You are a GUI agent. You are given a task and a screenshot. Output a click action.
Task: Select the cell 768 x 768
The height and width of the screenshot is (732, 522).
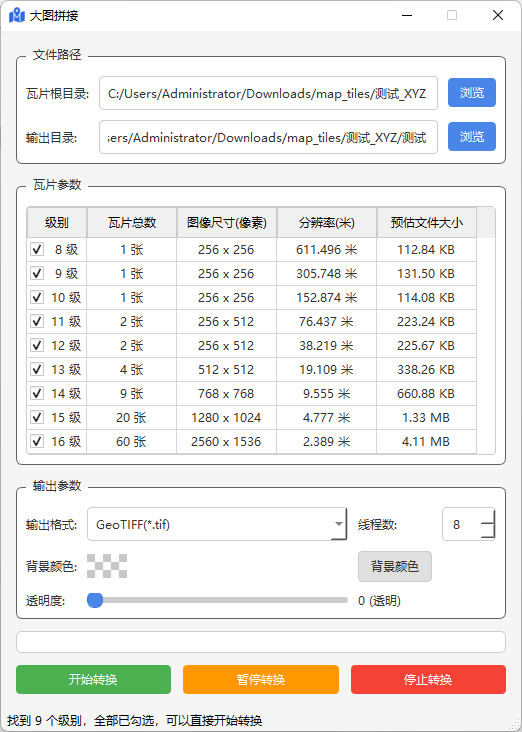tap(226, 394)
